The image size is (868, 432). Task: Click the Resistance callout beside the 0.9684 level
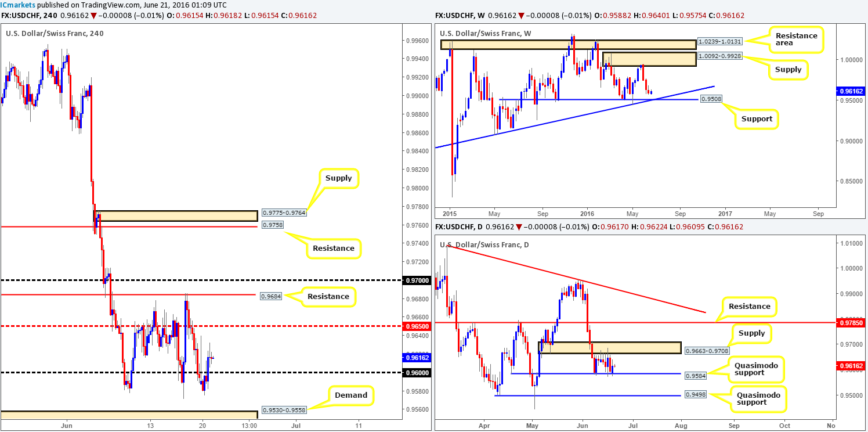tap(328, 297)
